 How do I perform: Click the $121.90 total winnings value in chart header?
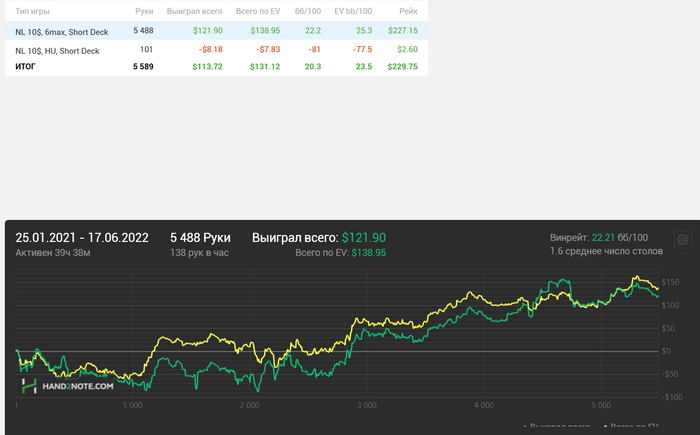364,238
